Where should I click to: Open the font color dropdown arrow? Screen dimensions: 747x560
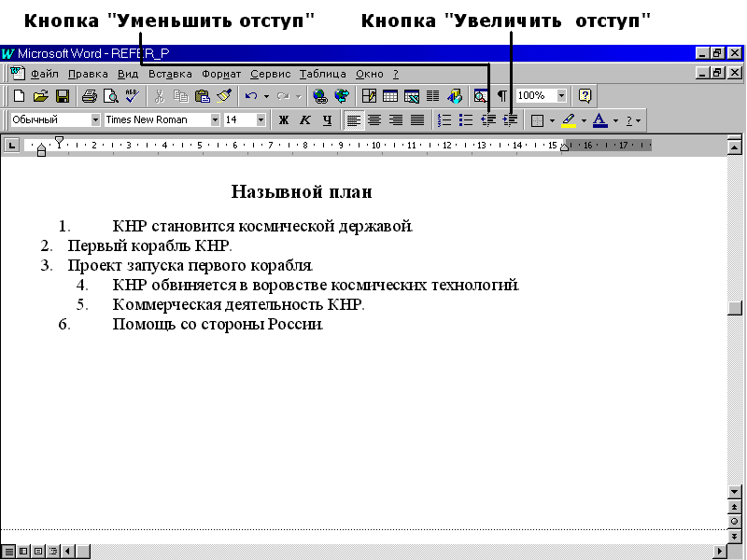pyautogui.click(x=615, y=121)
